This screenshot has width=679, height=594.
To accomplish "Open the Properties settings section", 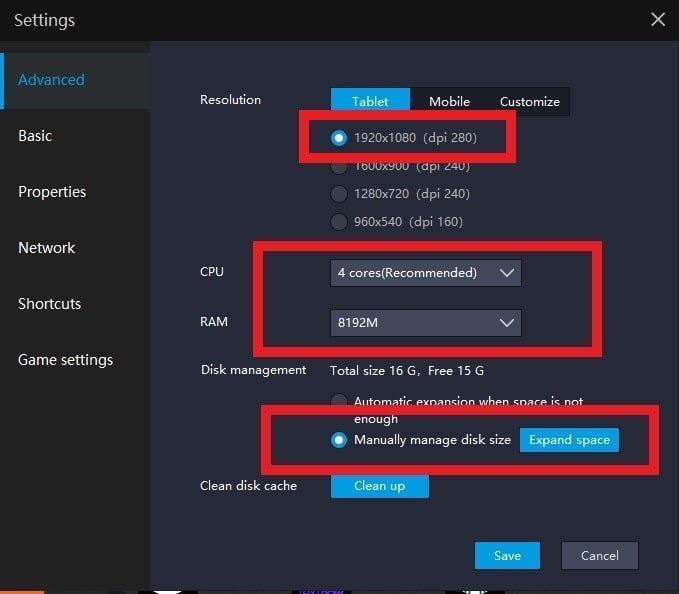I will pos(52,192).
